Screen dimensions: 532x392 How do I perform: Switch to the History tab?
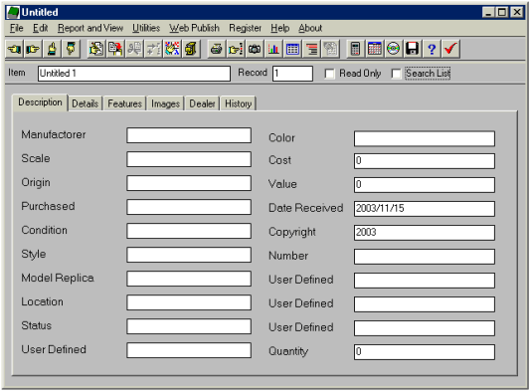point(239,103)
